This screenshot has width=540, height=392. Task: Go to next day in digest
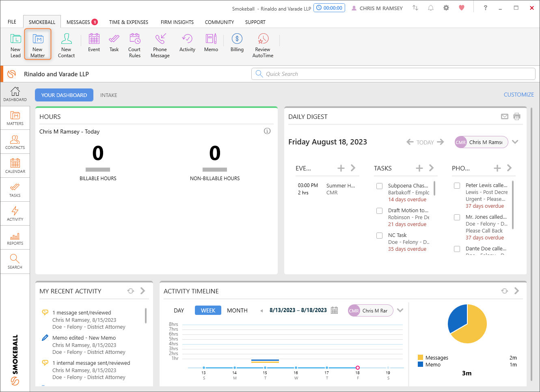[x=441, y=142]
